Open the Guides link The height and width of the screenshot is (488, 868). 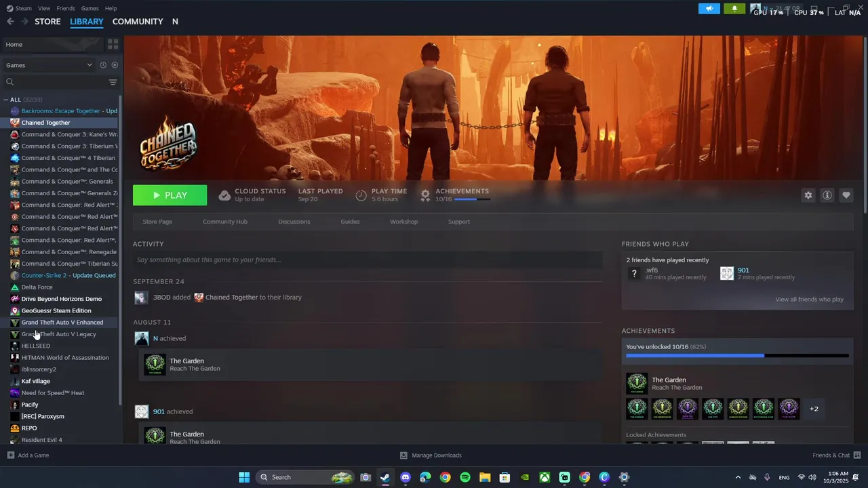[350, 222]
